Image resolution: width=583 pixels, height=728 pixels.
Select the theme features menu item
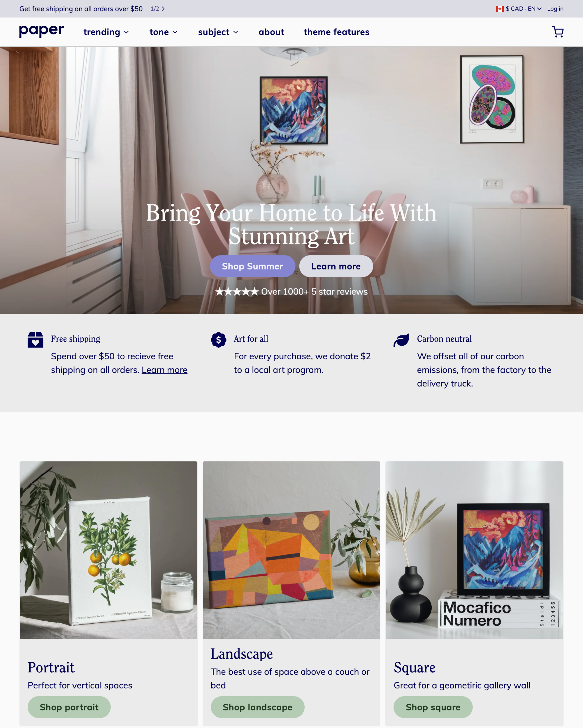(337, 32)
